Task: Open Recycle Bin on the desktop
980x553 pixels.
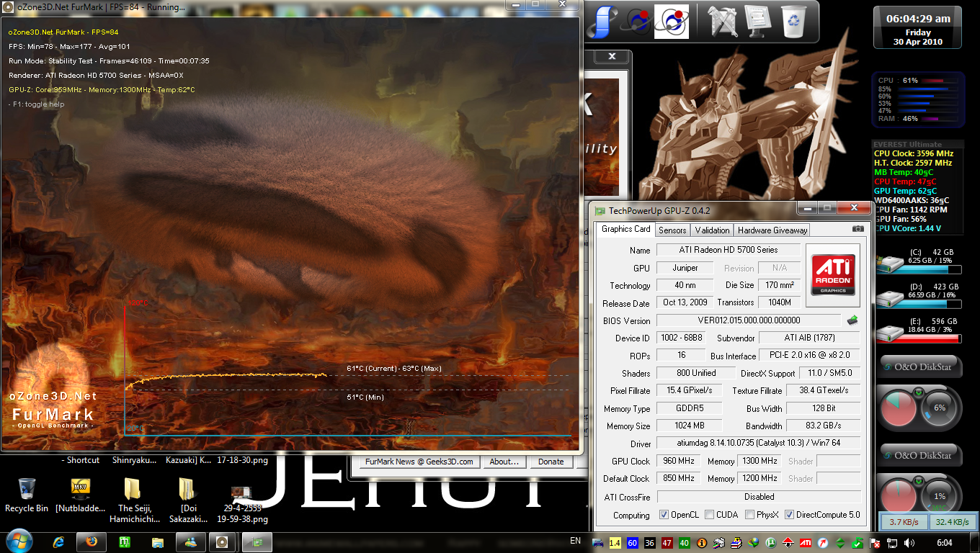Action: coord(27,490)
